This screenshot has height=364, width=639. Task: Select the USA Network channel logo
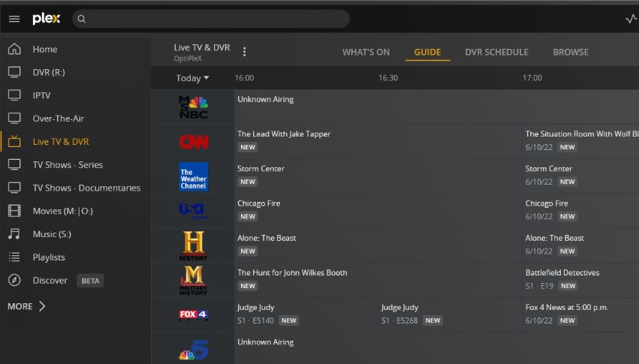pyautogui.click(x=194, y=211)
